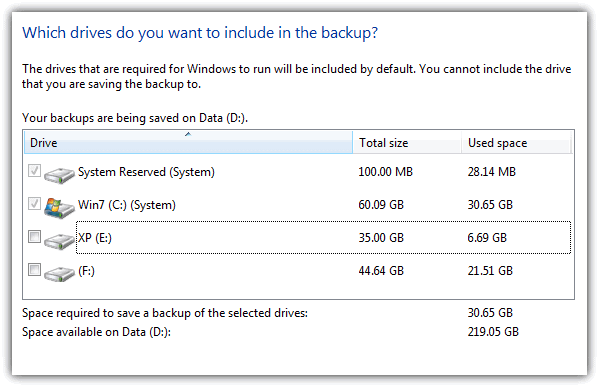Viewport: 599px width, 386px height.
Task: Click the Win7 (C:) Windows drive icon
Action: (59, 208)
